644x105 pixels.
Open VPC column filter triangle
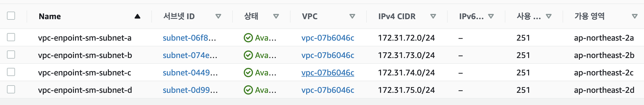(x=352, y=17)
